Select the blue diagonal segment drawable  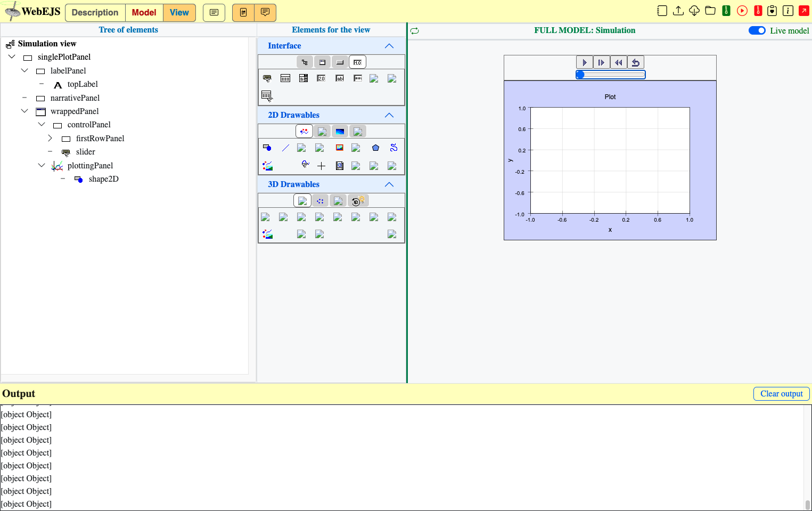285,148
